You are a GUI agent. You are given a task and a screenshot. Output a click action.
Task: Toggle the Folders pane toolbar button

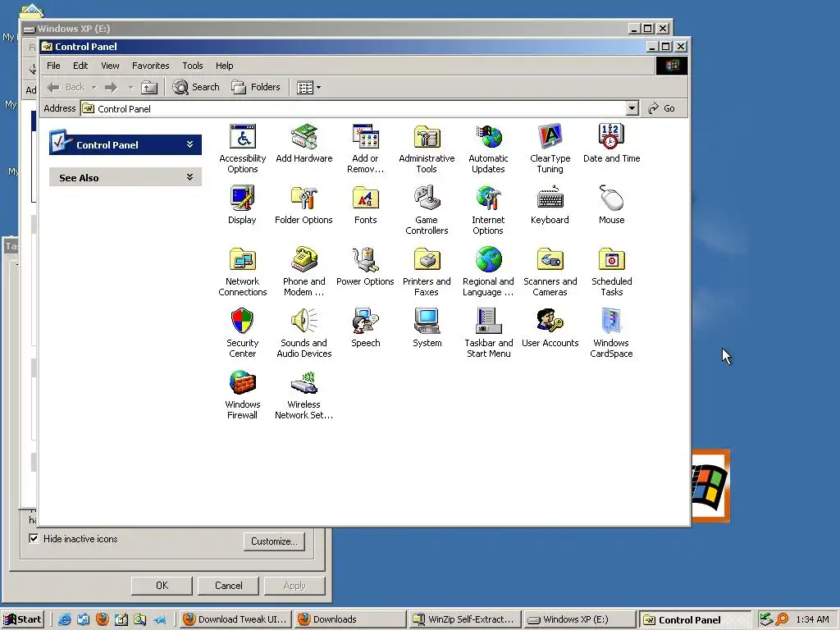256,87
